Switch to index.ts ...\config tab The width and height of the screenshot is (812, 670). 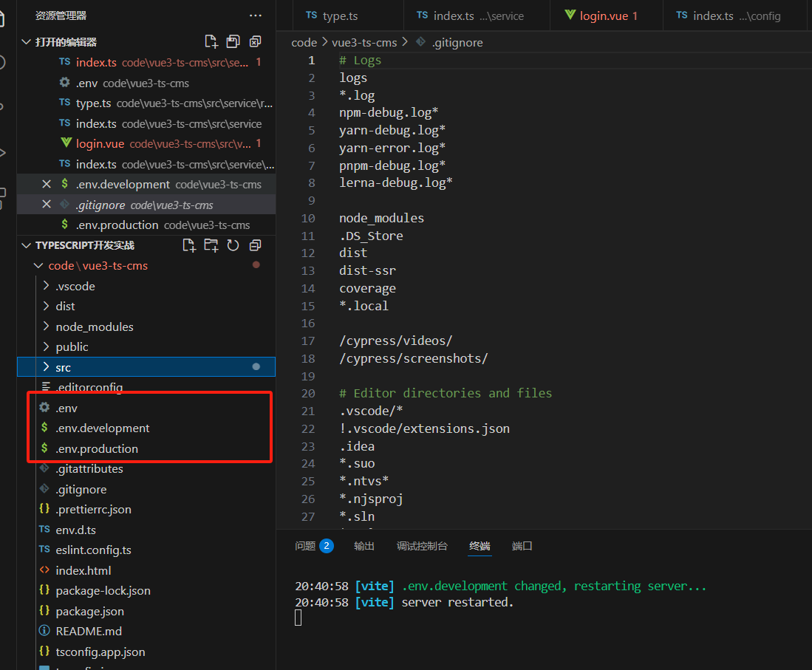pos(734,16)
